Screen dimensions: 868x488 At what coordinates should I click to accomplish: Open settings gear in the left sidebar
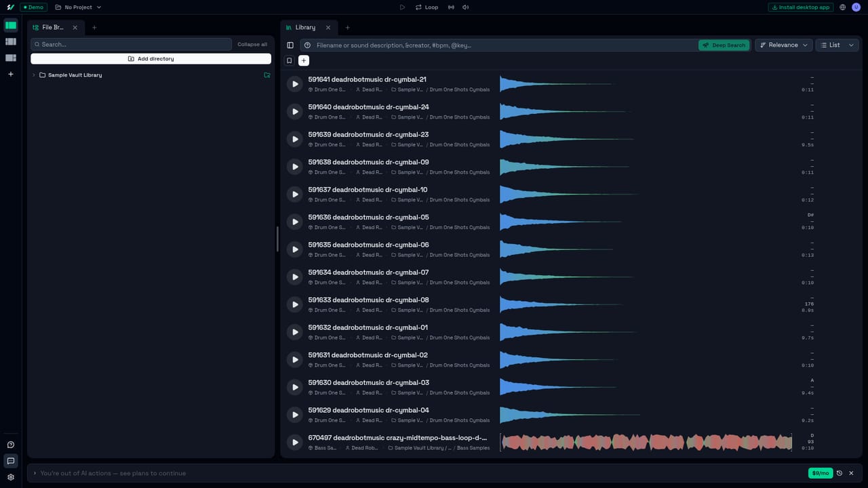tap(10, 477)
